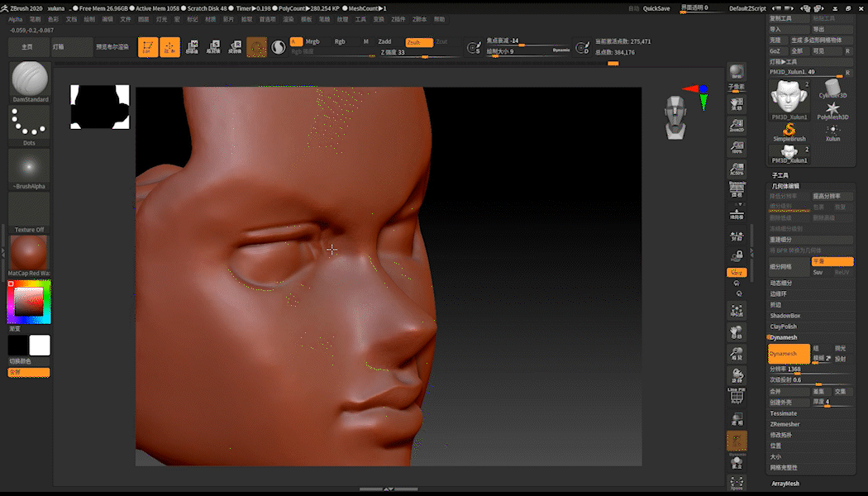Click the MatCap Red Wax material icon

tap(30, 252)
